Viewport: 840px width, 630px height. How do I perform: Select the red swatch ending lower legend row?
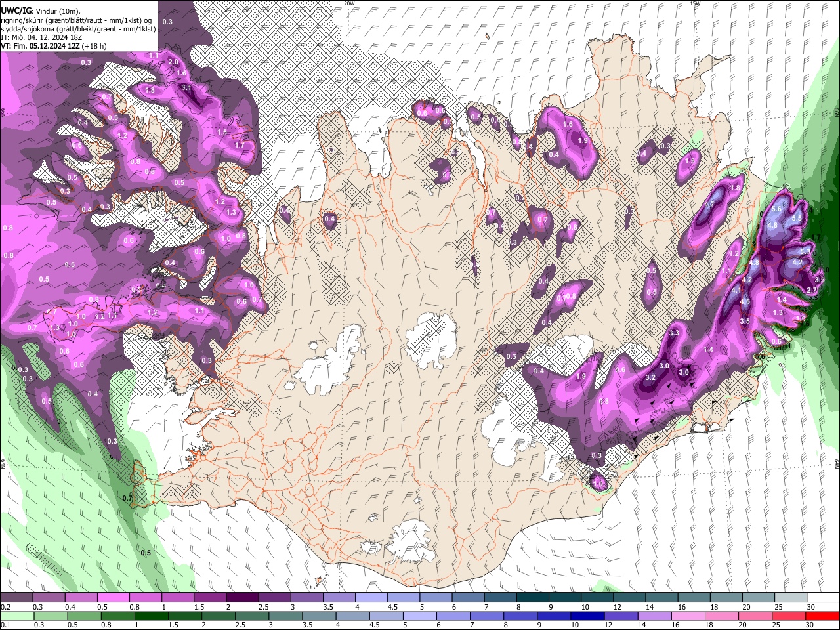[x=823, y=616]
